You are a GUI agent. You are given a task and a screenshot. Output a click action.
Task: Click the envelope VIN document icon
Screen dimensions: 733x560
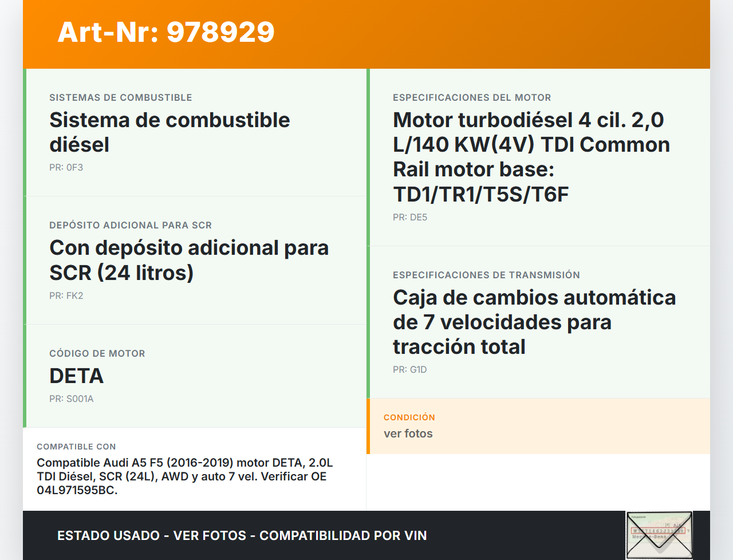[659, 535]
